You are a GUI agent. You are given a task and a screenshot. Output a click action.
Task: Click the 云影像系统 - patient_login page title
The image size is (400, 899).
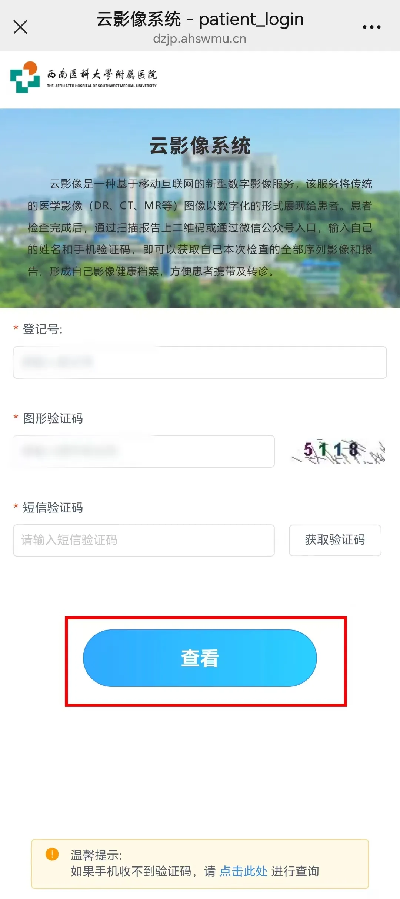[200, 19]
